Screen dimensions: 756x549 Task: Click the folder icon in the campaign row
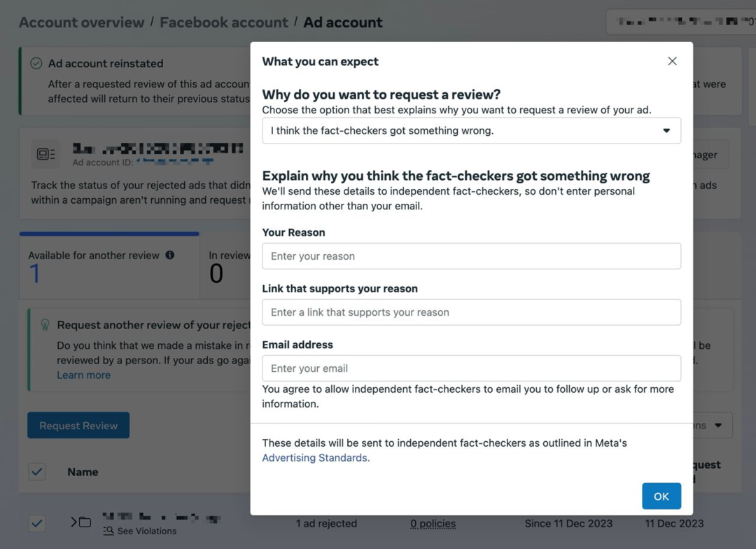click(x=85, y=522)
